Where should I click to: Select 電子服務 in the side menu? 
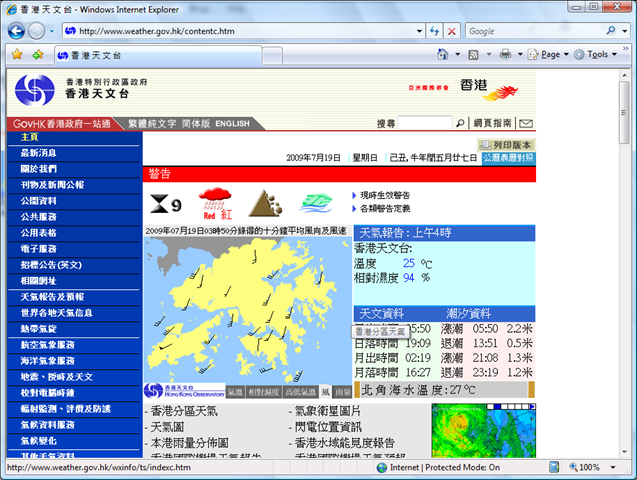(x=39, y=249)
